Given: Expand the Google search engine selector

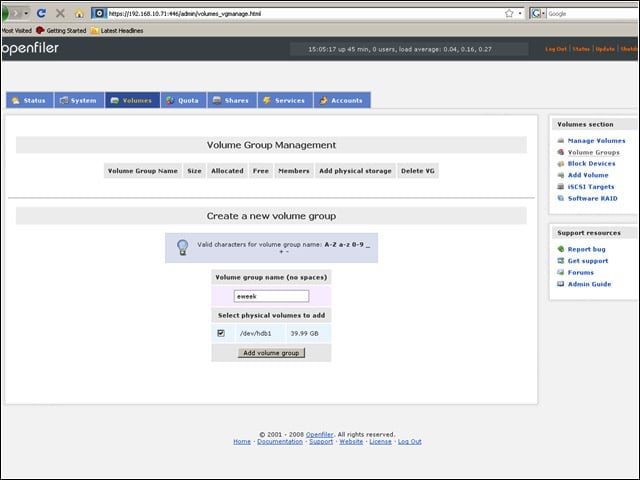Looking at the screenshot, I should click(x=538, y=13).
